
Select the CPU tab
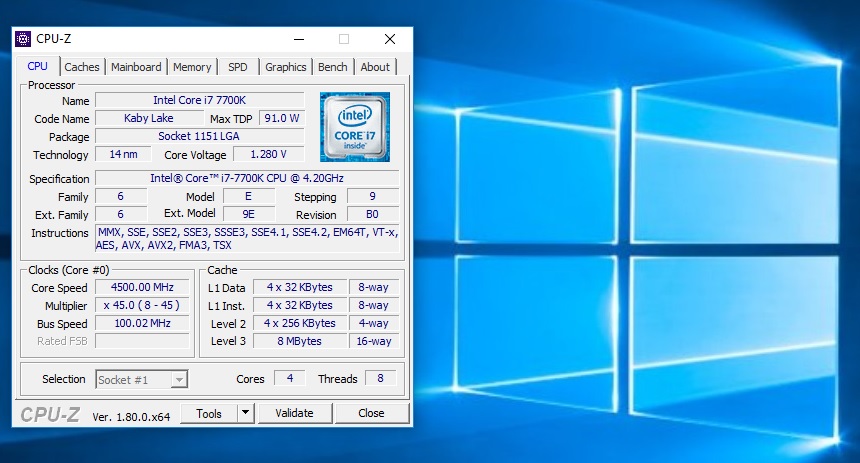(x=37, y=66)
